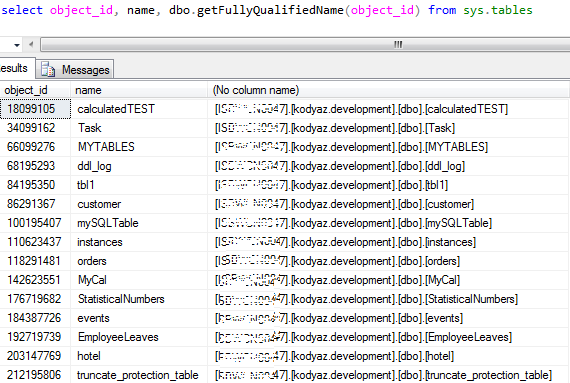Select cell 34099162

35,128
